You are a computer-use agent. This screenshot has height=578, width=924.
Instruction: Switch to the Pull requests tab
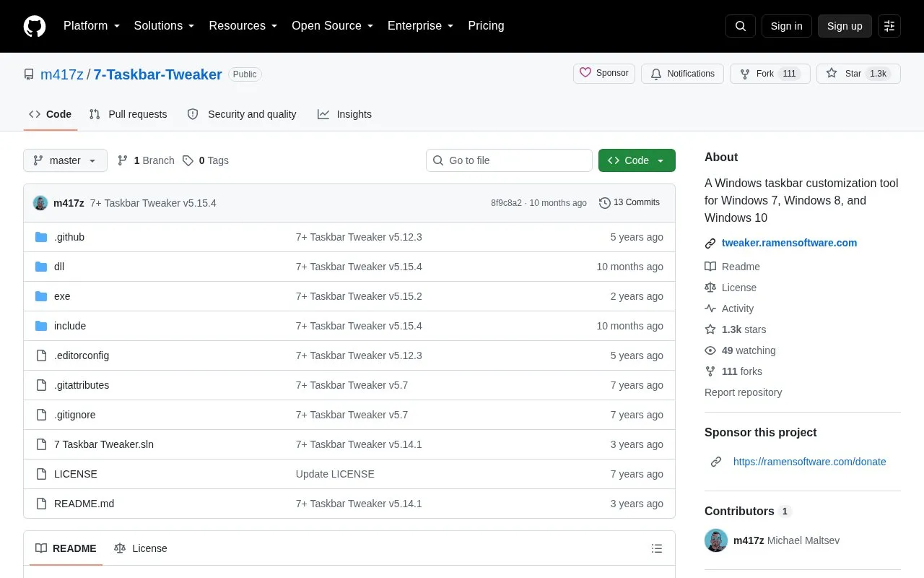coord(128,114)
